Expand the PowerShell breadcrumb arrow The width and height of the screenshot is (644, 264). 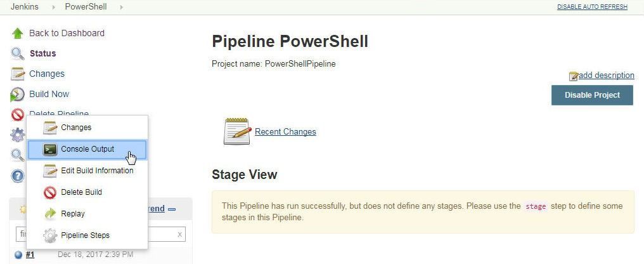pyautogui.click(x=121, y=7)
